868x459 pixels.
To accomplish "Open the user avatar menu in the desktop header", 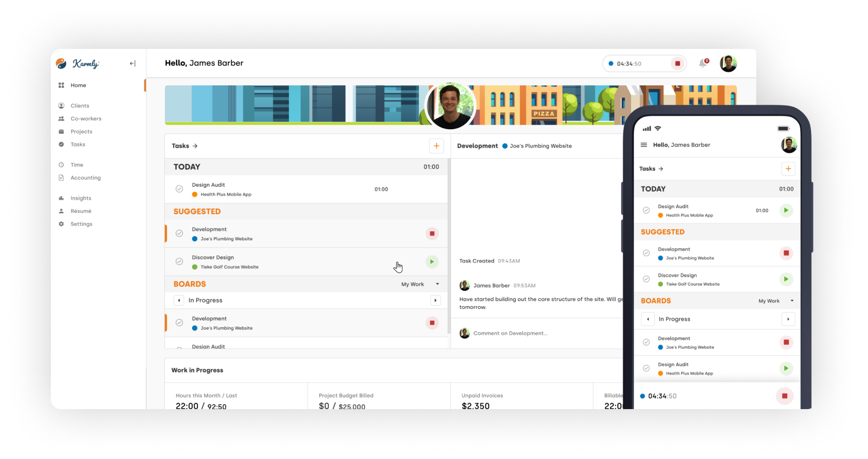I will (728, 63).
